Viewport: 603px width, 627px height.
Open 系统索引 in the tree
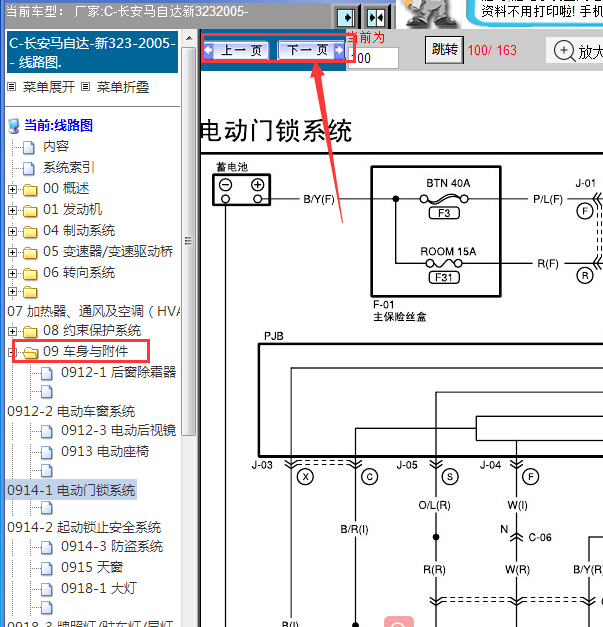click(69, 168)
